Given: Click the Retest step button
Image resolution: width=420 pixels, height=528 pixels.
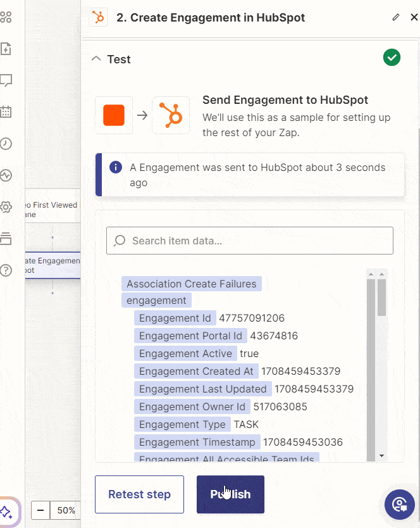Looking at the screenshot, I should [x=139, y=494].
